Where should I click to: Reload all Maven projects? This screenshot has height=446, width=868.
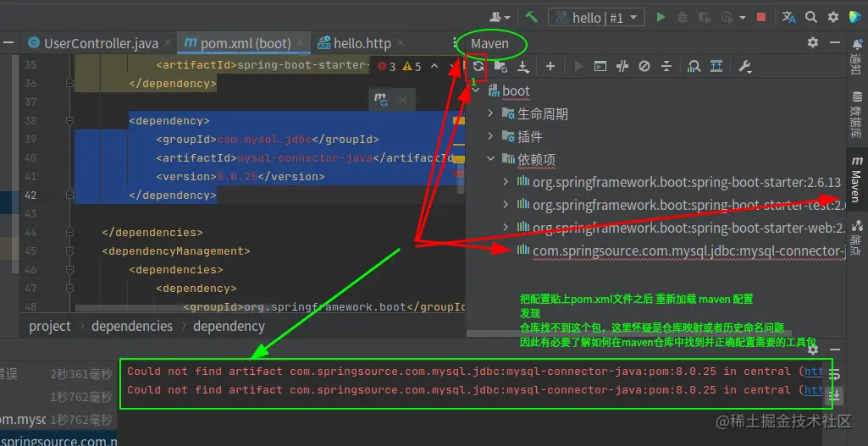click(x=478, y=66)
